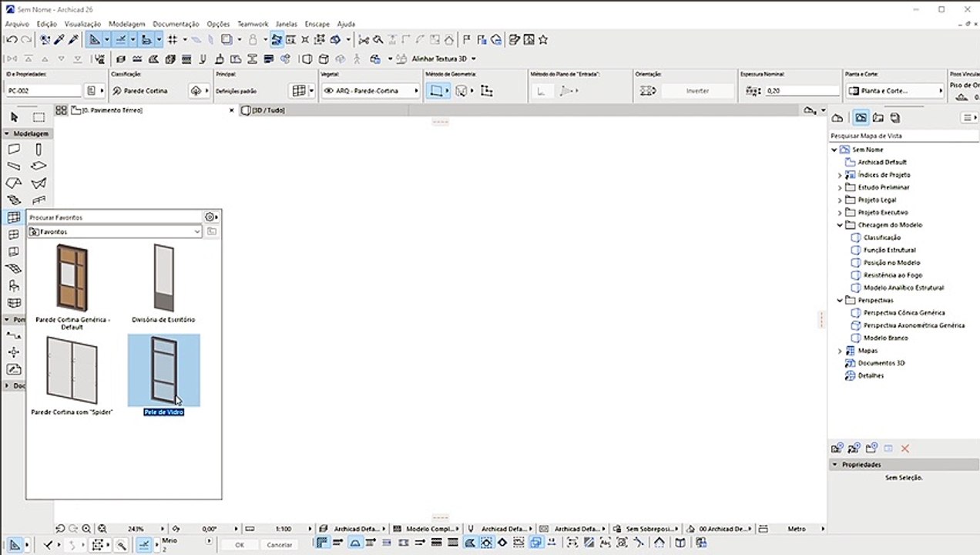Open the Modelagem menu
Screen dimensions: 980x555
(126, 24)
